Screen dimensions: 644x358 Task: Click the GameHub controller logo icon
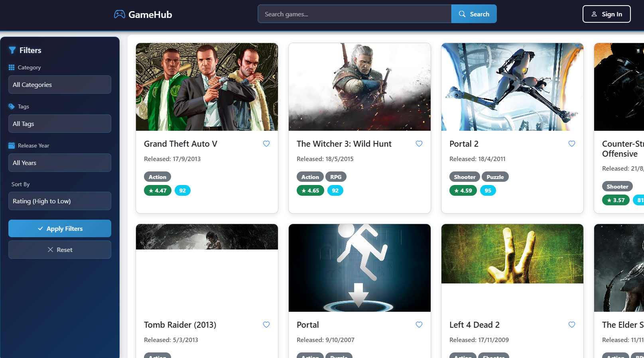point(119,14)
